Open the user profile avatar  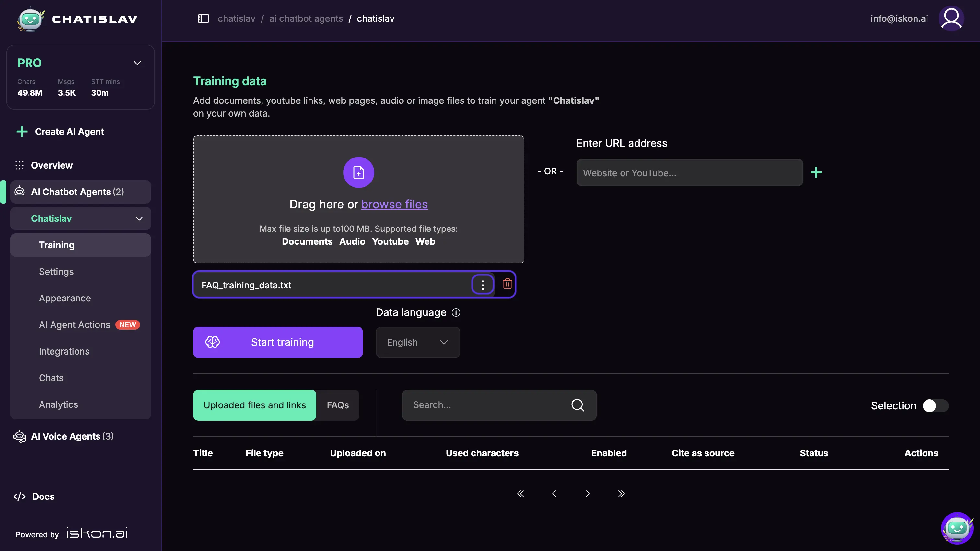tap(951, 18)
